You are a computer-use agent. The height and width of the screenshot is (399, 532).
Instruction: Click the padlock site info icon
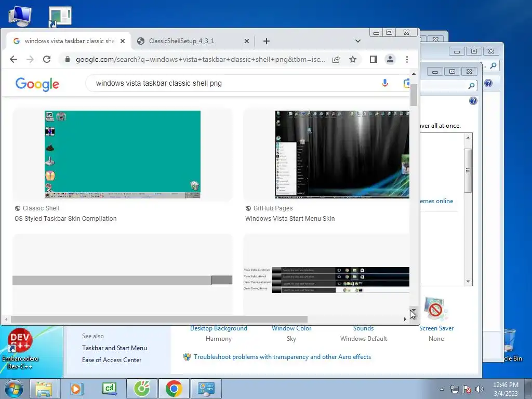point(67,59)
